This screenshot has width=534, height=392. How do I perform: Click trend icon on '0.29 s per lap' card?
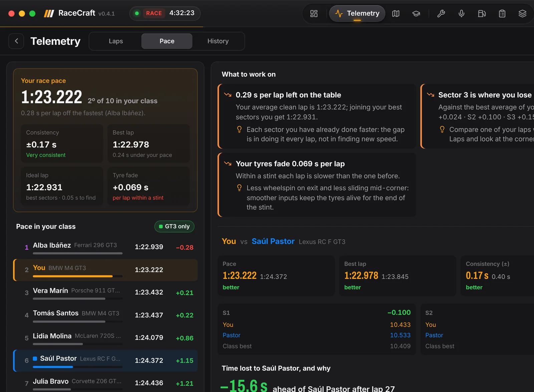[x=228, y=95]
